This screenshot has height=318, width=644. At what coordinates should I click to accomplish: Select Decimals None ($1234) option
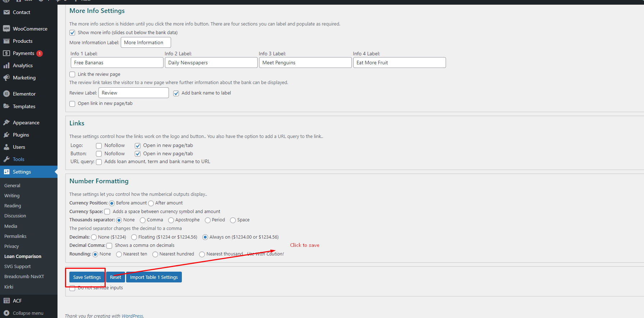94,237
